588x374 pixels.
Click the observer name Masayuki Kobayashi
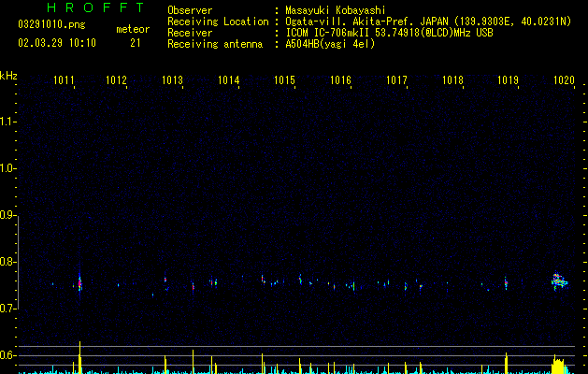coord(336,10)
